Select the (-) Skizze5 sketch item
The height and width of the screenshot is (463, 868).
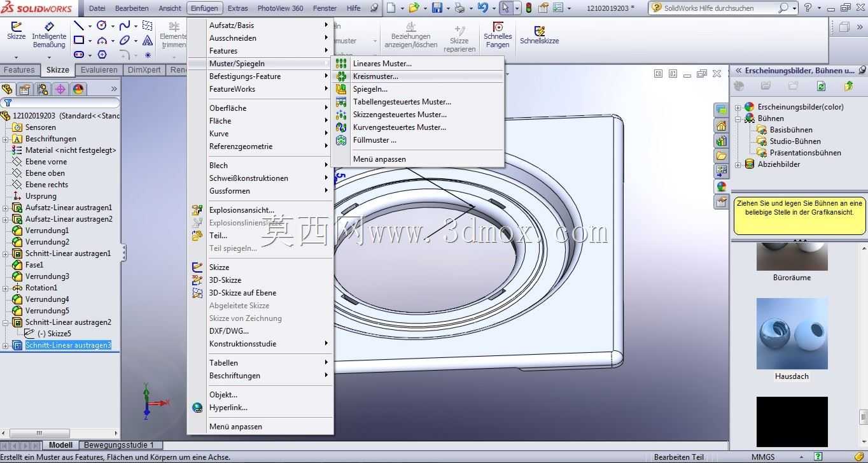(54, 334)
